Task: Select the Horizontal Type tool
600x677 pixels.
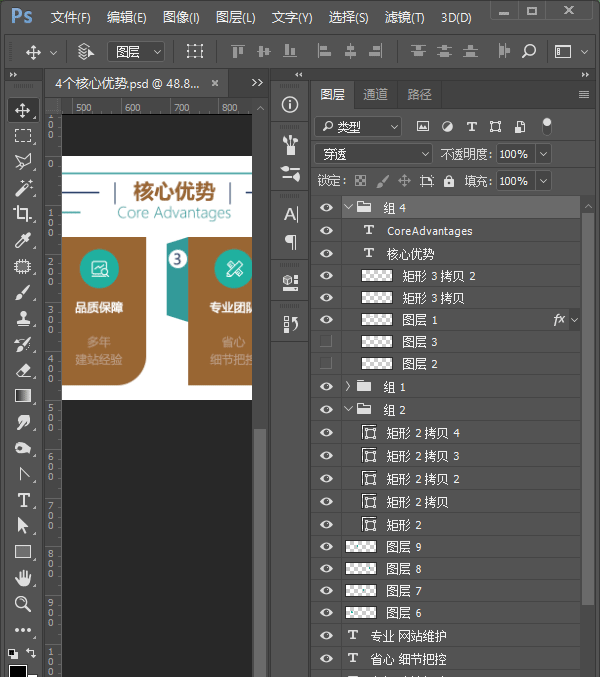Action: [x=22, y=500]
